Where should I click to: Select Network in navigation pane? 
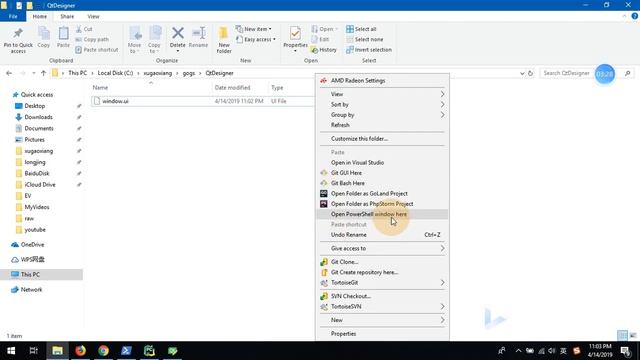coord(31,289)
